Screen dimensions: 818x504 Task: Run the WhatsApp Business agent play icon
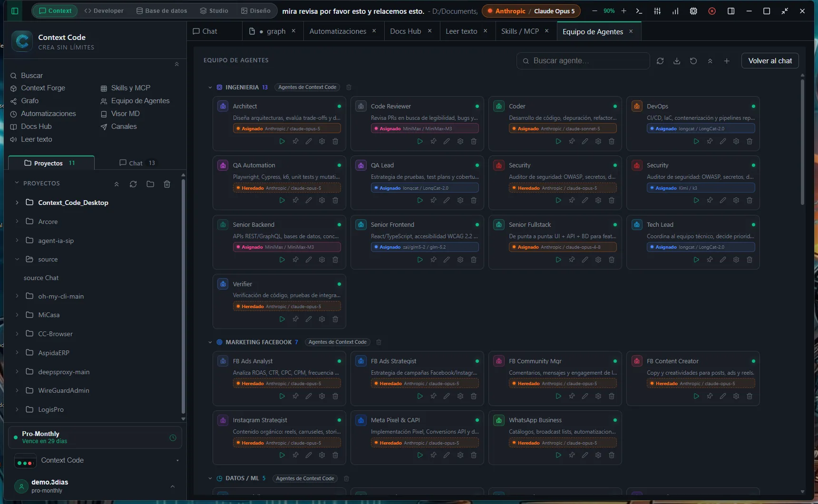[x=558, y=455]
